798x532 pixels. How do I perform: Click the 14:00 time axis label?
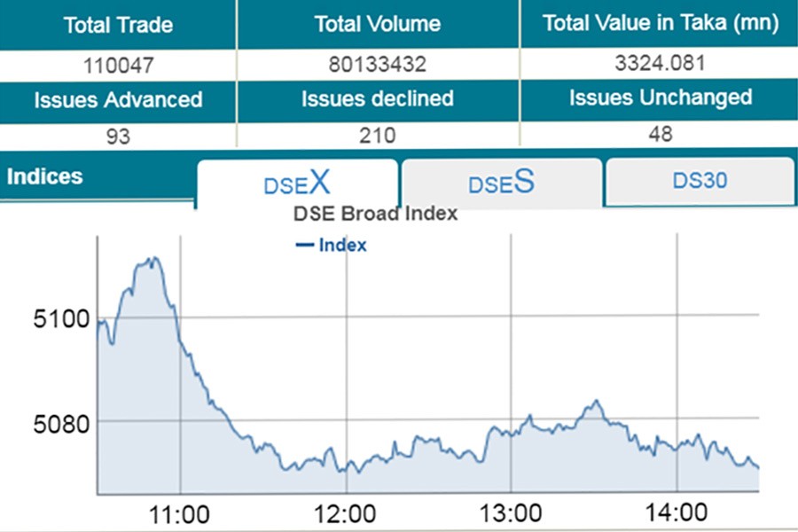pos(677,514)
